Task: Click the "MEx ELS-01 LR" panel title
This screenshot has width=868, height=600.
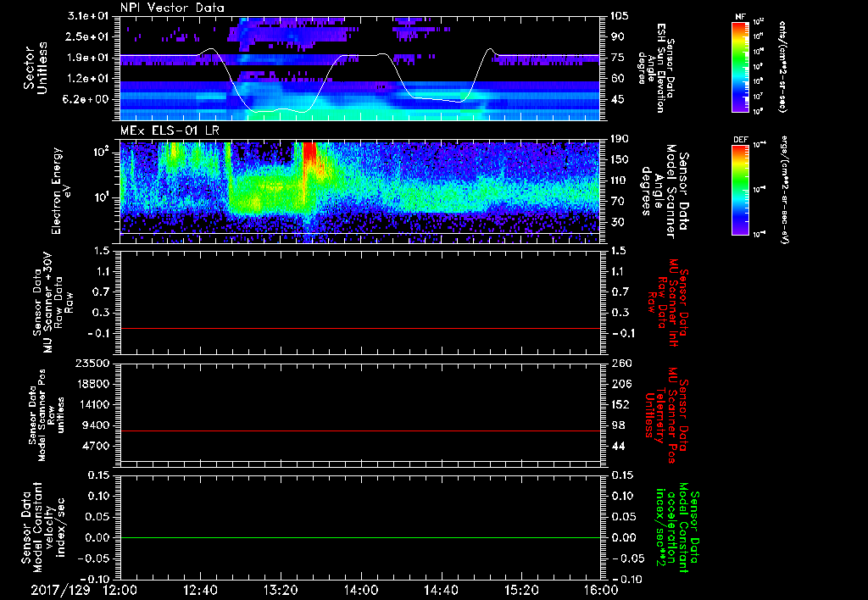Action: pos(170,131)
